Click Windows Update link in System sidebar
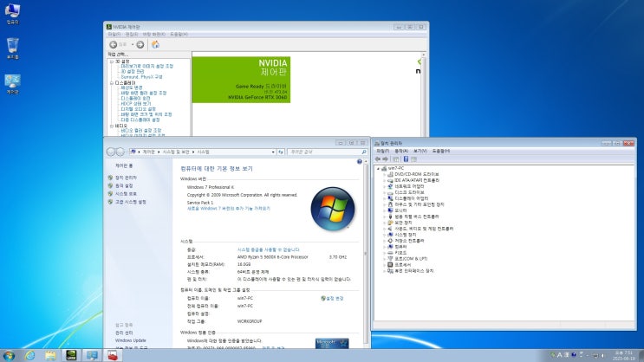644x362 pixels. 130,340
